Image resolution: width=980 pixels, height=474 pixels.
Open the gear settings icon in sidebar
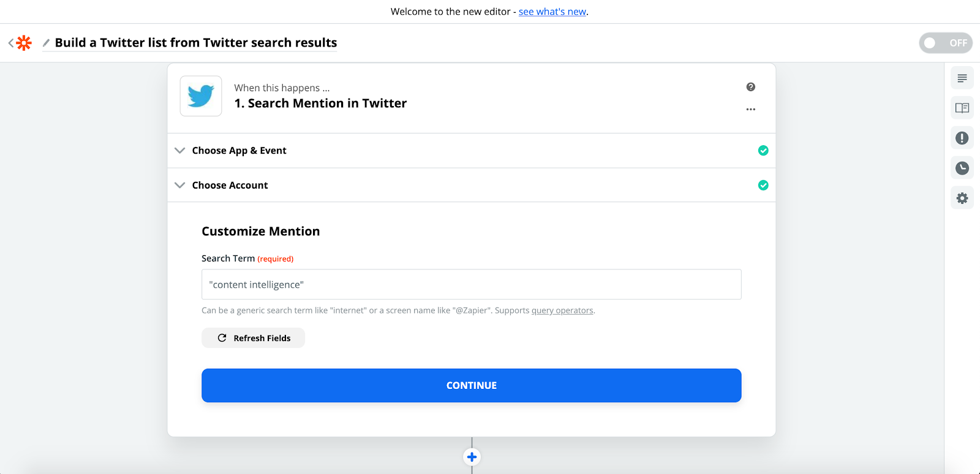pos(962,198)
